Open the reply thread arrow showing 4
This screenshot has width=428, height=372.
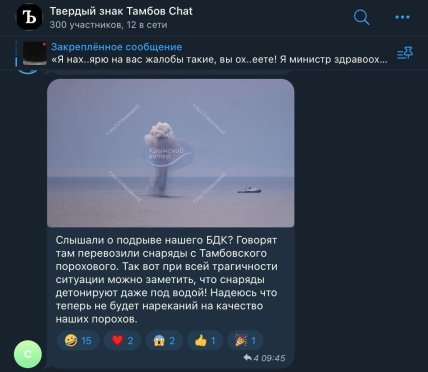click(251, 358)
